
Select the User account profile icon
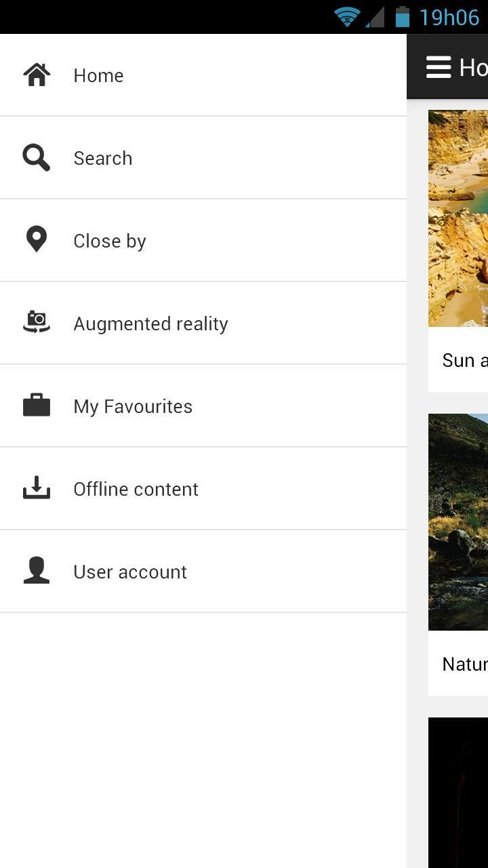click(36, 571)
